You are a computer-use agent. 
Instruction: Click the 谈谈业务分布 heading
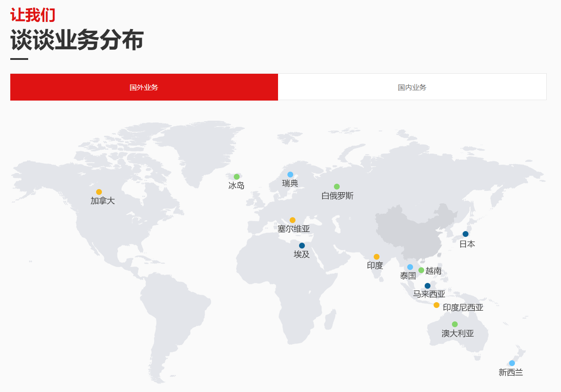click(x=77, y=40)
